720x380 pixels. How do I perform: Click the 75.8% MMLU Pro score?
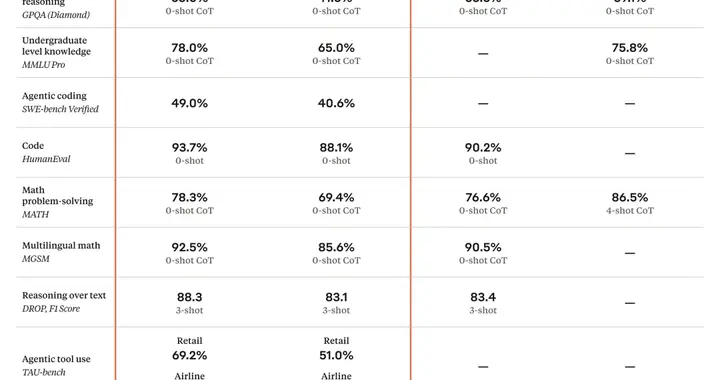coord(630,48)
